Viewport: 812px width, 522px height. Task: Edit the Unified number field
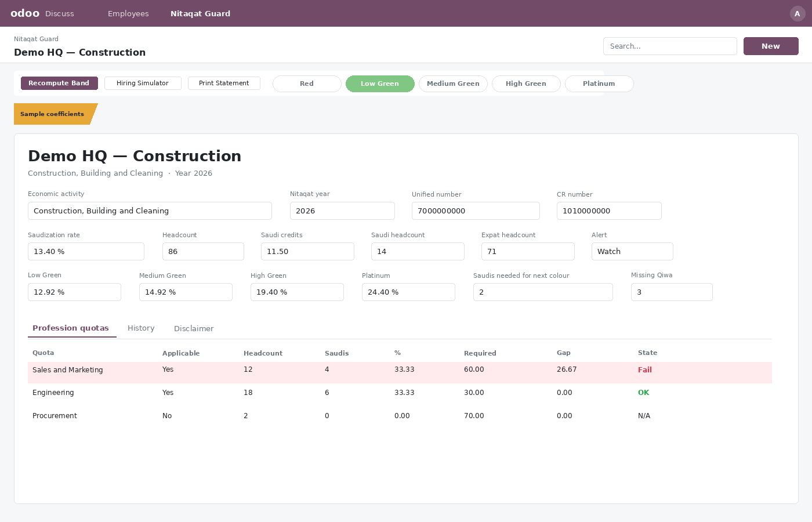[476, 211]
